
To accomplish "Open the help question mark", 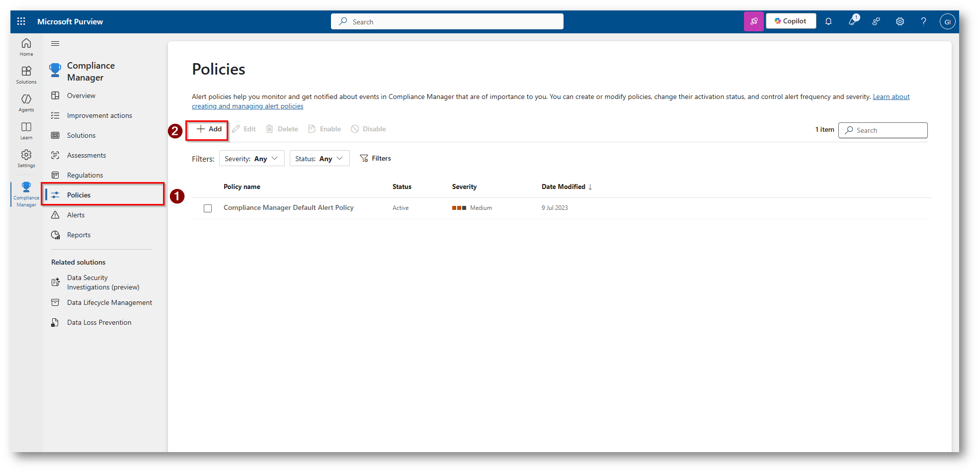I will click(923, 21).
